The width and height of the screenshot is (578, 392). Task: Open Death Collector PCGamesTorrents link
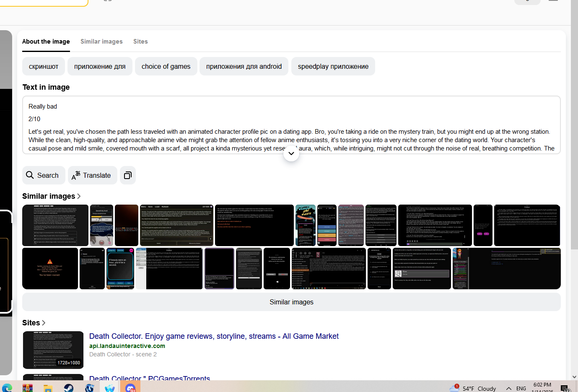(x=150, y=378)
